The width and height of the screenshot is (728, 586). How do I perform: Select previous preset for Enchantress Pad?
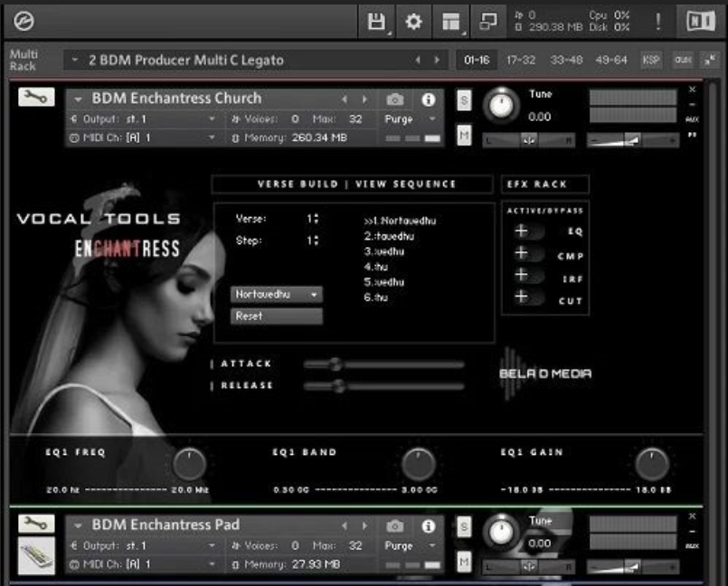pyautogui.click(x=344, y=525)
